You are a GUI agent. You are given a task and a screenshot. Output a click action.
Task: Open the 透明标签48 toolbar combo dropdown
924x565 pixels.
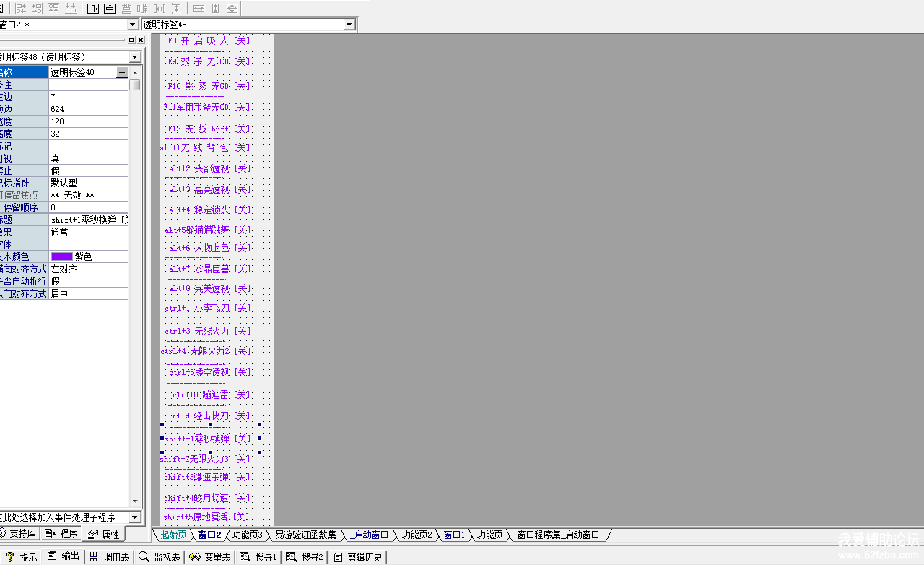349,25
